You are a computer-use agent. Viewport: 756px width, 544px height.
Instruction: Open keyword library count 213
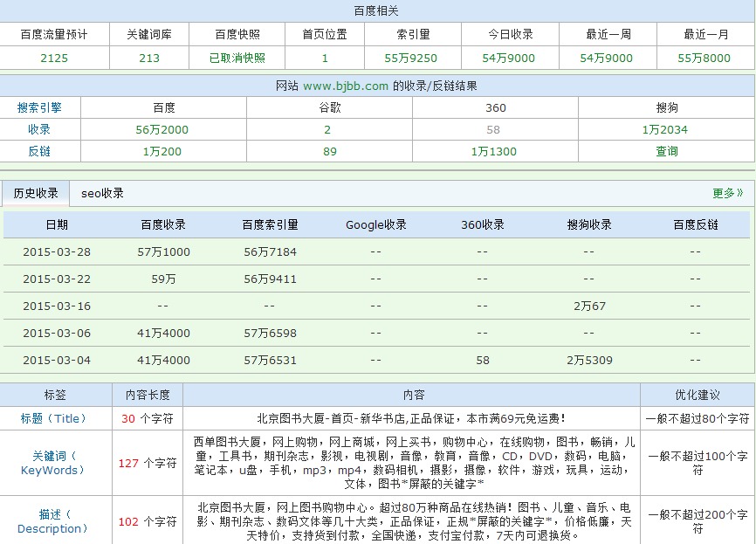coord(149,58)
